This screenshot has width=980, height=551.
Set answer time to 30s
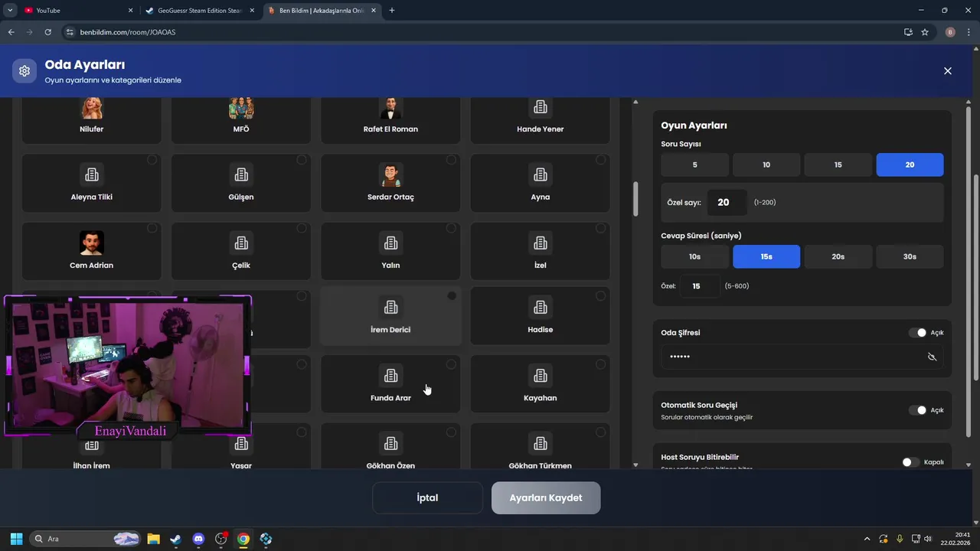[910, 256]
